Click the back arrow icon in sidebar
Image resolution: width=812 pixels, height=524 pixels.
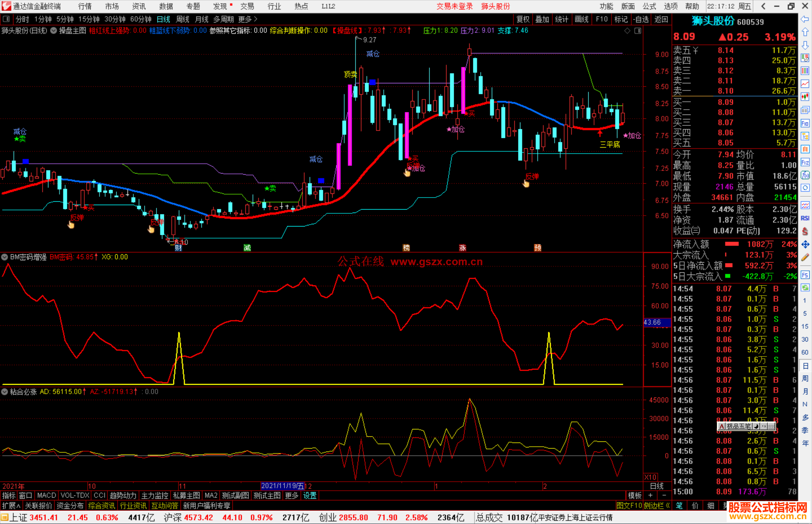805,19
